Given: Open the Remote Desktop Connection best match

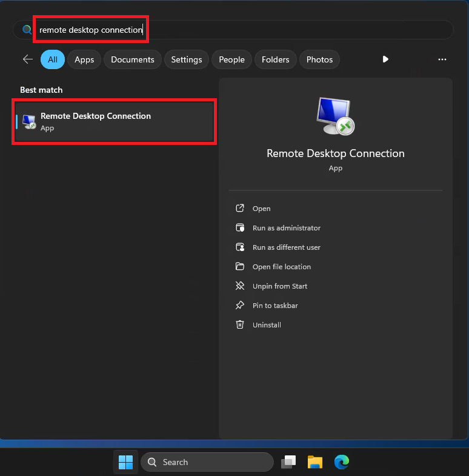Looking at the screenshot, I should [114, 121].
